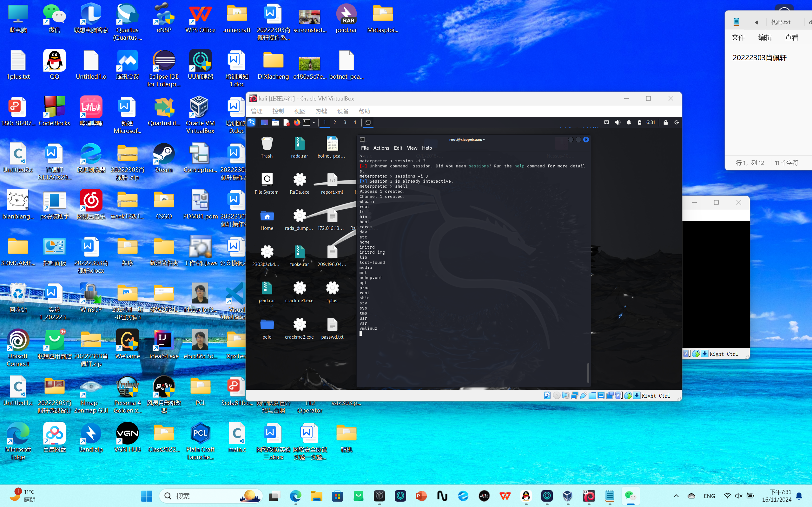The image size is (812, 507).
Task: Launch Firefox from the Kali panel
Action: (297, 122)
